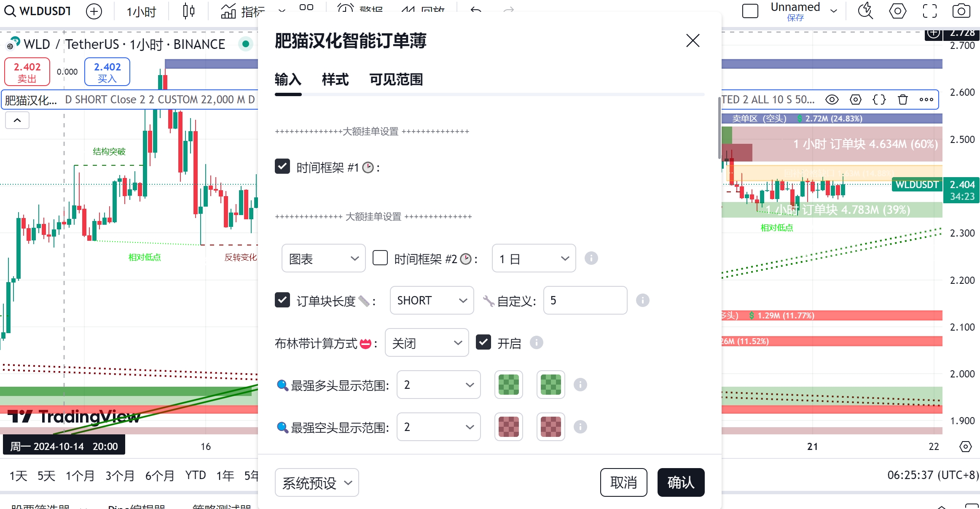980x509 pixels.
Task: Open symbol search for WLDUSDT
Action: [x=38, y=11]
